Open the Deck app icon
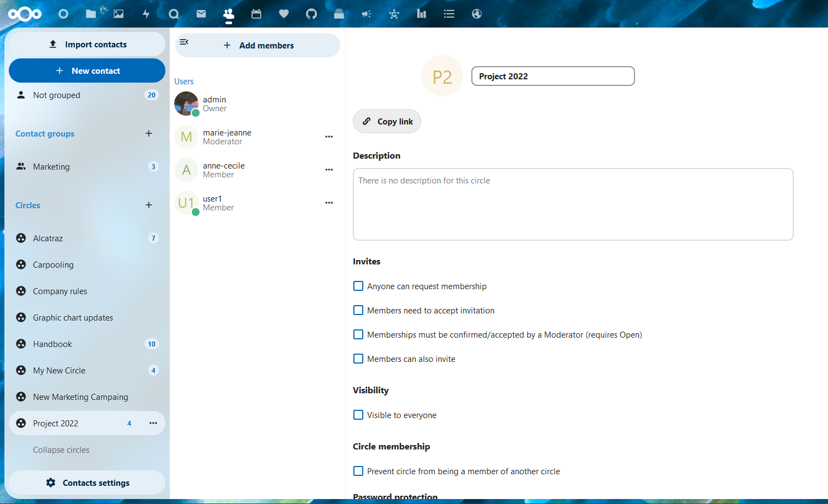828x504 pixels. point(339,14)
